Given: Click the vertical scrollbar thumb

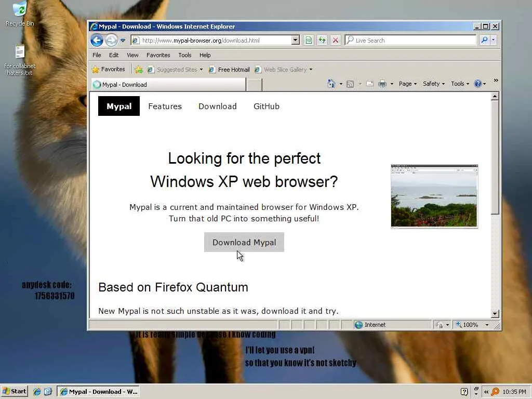Looking at the screenshot, I should pos(495,157).
